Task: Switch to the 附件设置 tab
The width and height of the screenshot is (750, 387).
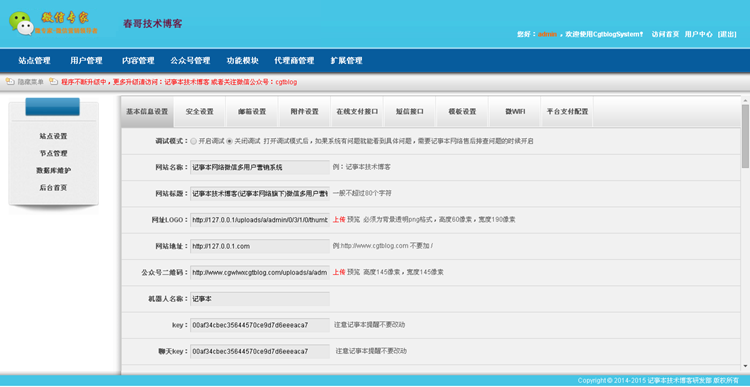Action: pos(305,111)
